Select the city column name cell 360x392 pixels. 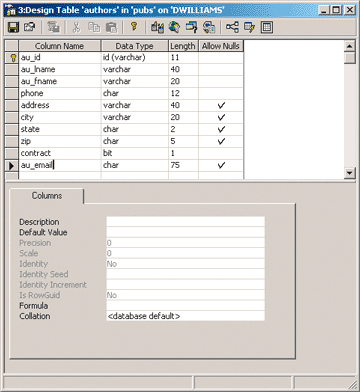[x=60, y=118]
